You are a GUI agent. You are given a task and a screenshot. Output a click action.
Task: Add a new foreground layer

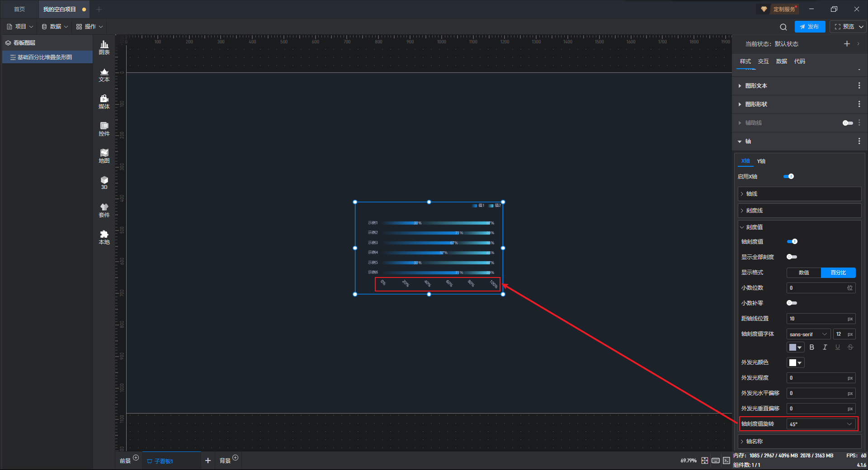click(x=136, y=458)
